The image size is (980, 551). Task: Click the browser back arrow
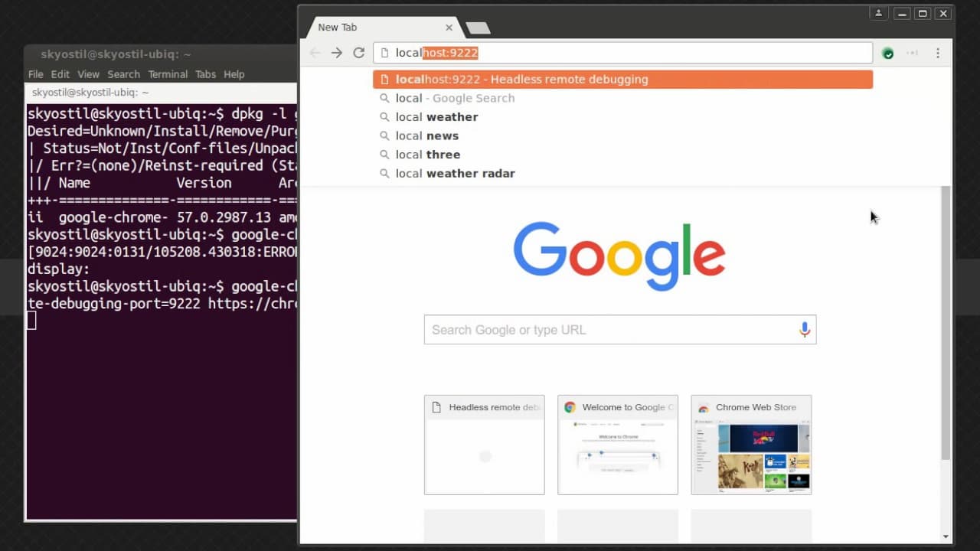(315, 53)
